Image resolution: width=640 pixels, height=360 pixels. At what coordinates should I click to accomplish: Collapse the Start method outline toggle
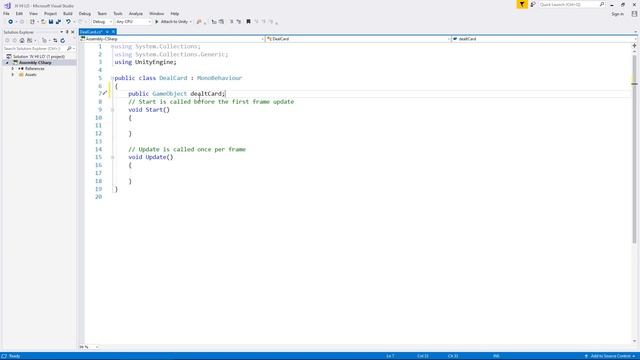(112, 110)
